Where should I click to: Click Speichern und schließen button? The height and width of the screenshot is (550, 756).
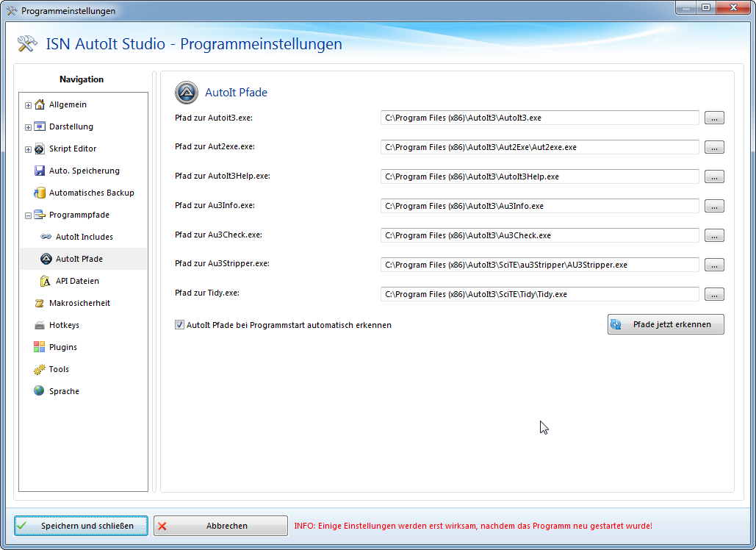pyautogui.click(x=81, y=526)
